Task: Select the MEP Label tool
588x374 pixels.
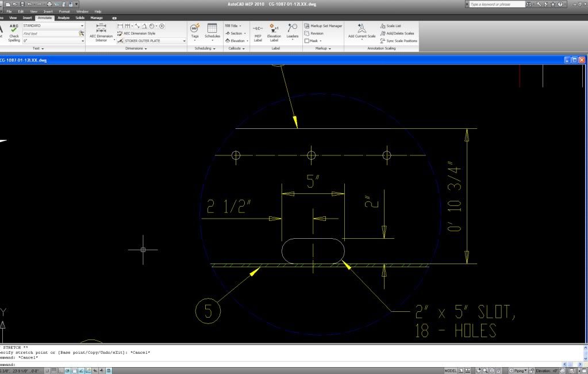Action: click(258, 32)
